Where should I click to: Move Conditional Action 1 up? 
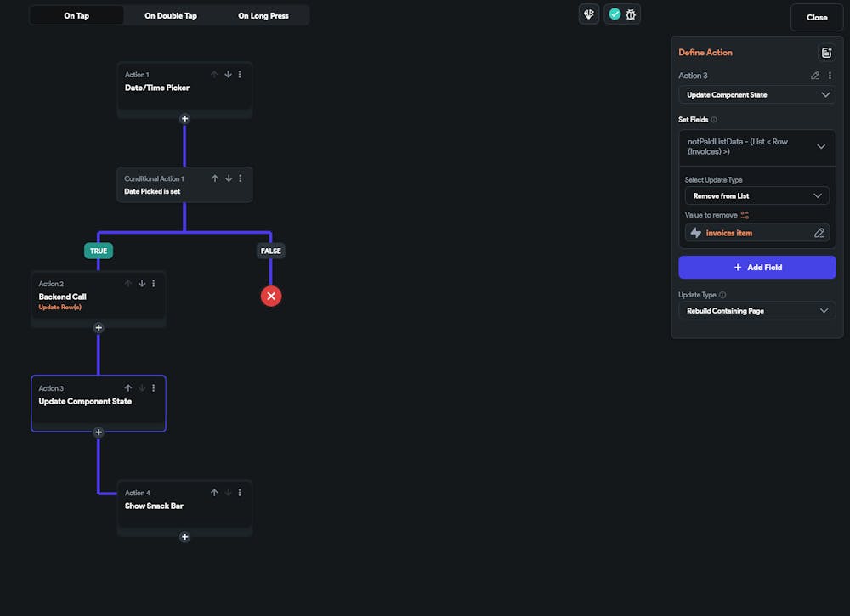pyautogui.click(x=215, y=178)
